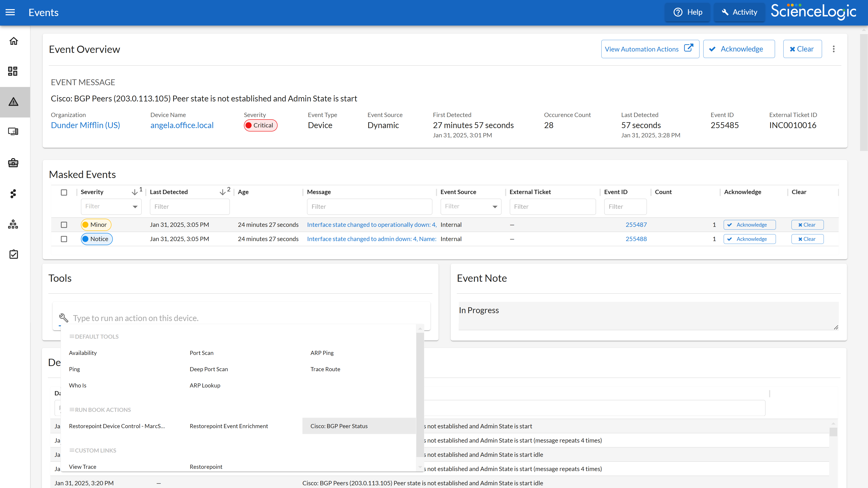Run Restorepoint Event Enrichment action
This screenshot has height=488, width=868.
229,426
